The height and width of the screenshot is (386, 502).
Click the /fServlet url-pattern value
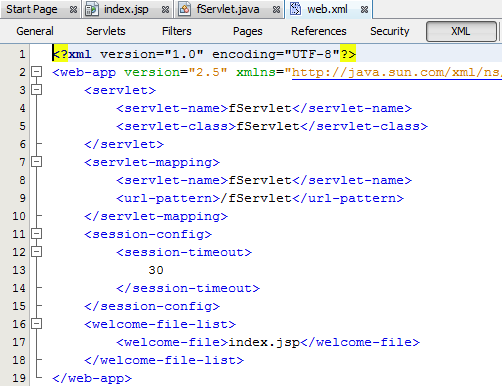(x=256, y=198)
